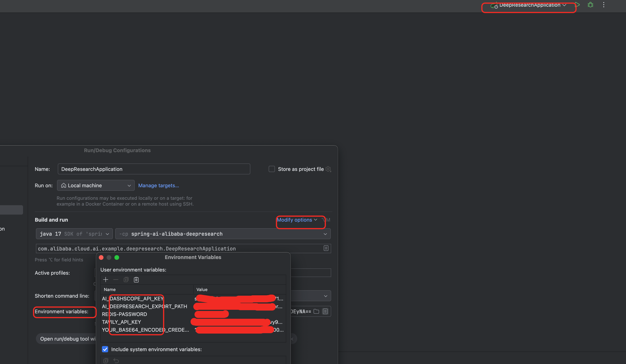Open the DeepResearchApplication run configuration selector
Screen dimensions: 626x364
[x=529, y=5]
